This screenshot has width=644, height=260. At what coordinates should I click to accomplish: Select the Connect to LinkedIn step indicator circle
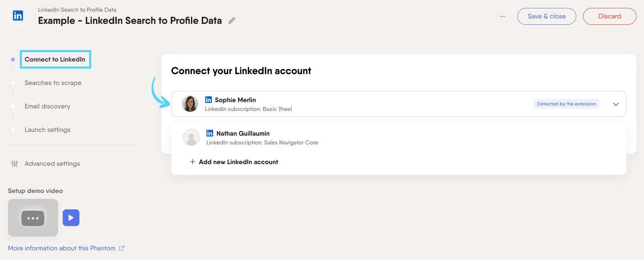click(13, 59)
